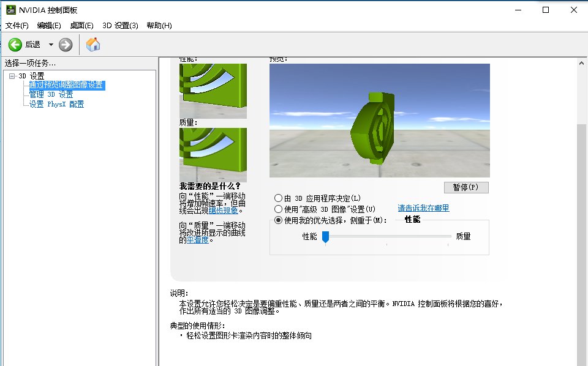
Task: Click the 暂停 pause button
Action: (466, 187)
